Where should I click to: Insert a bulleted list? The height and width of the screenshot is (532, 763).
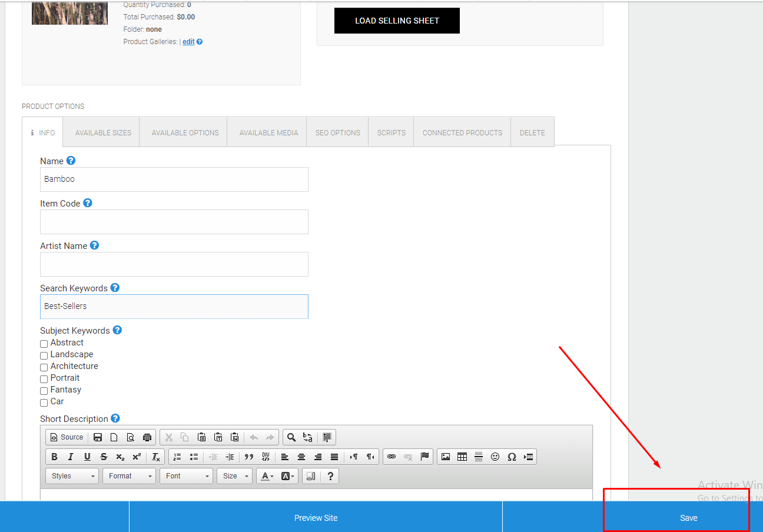(x=194, y=457)
